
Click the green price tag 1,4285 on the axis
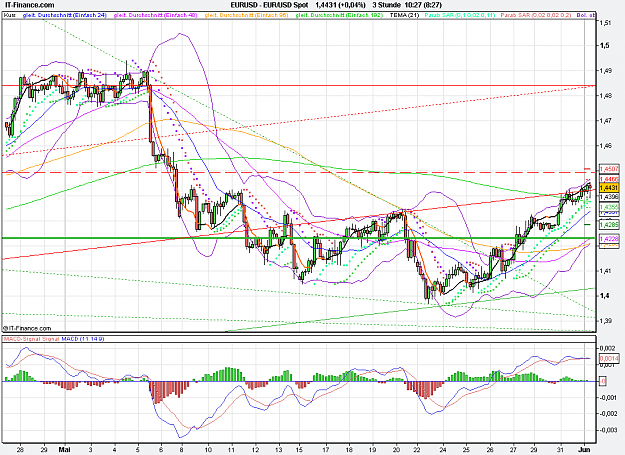coord(609,225)
